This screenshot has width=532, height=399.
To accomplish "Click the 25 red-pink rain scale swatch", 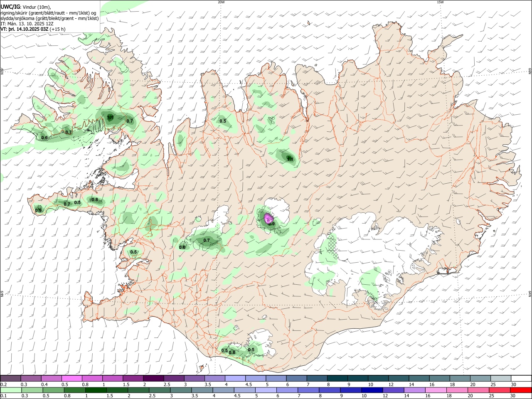I will [500, 390].
